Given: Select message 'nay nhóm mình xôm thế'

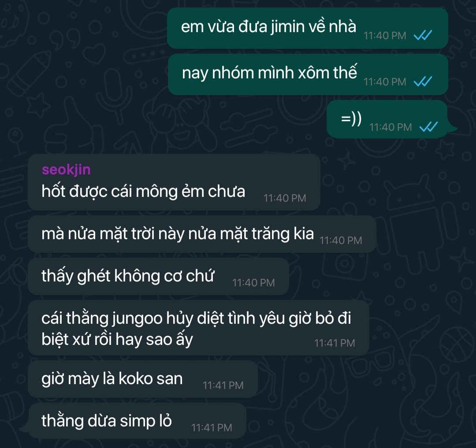Looking at the screenshot, I should [x=308, y=74].
